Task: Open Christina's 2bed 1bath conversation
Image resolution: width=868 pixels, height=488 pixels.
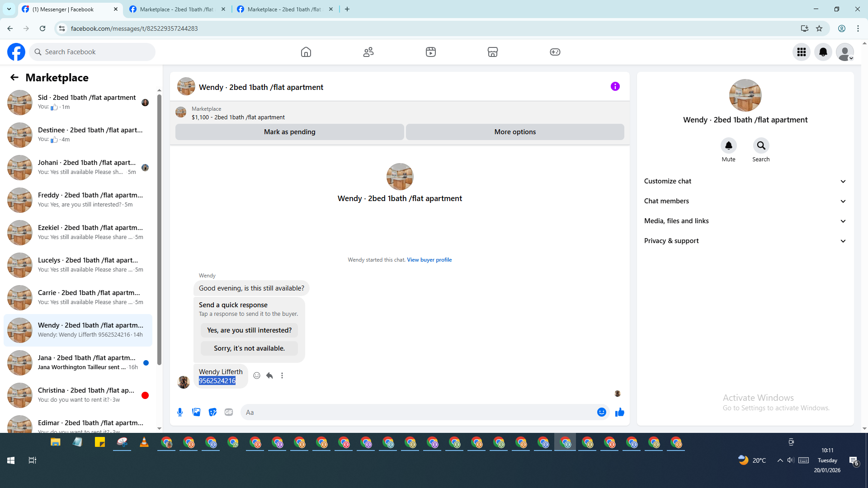Action: tap(78, 395)
